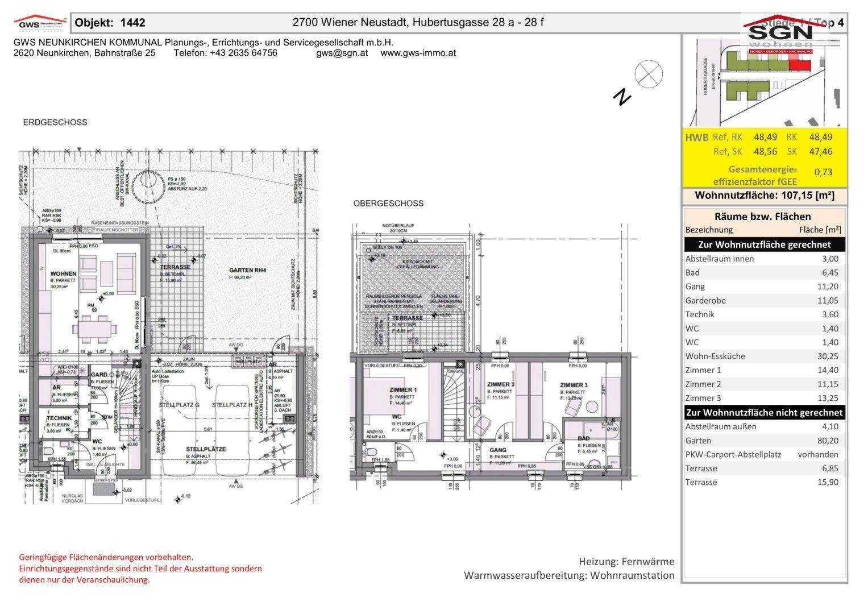Click the Wohnnutzfläche: 107,15 [m²] line
Image resolution: width=868 pixels, height=614 pixels.
tap(765, 196)
